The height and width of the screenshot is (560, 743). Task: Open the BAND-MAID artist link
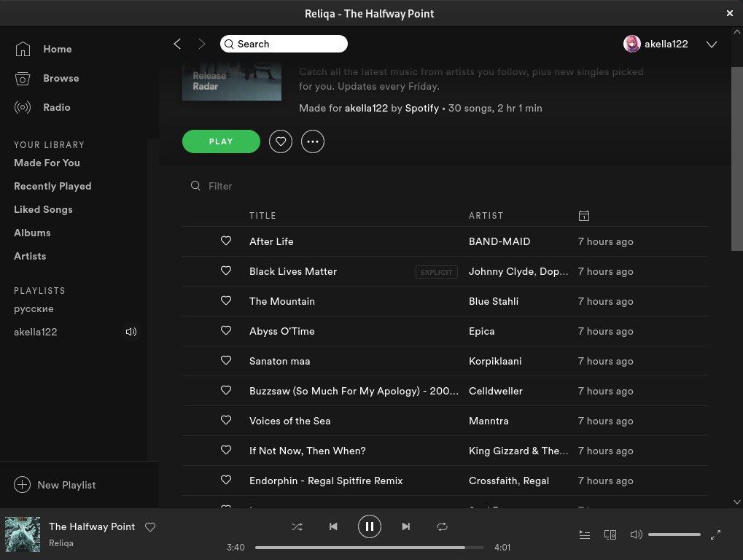[499, 241]
